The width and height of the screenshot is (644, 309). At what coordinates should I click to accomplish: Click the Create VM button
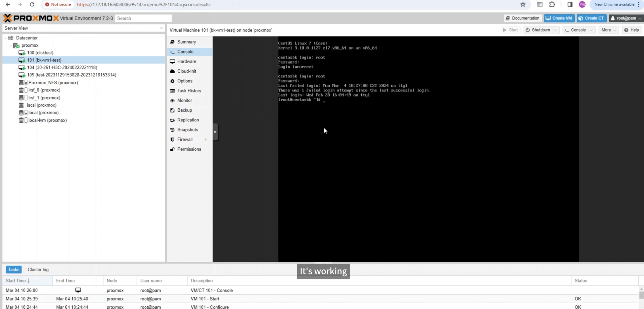tap(559, 18)
